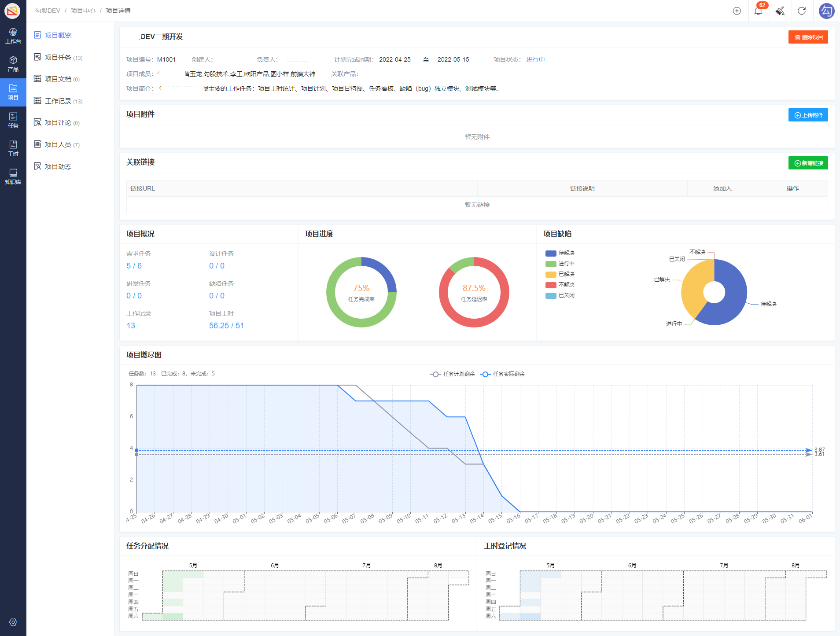Open the 知识库 sidebar section
840x636 pixels.
click(x=13, y=177)
